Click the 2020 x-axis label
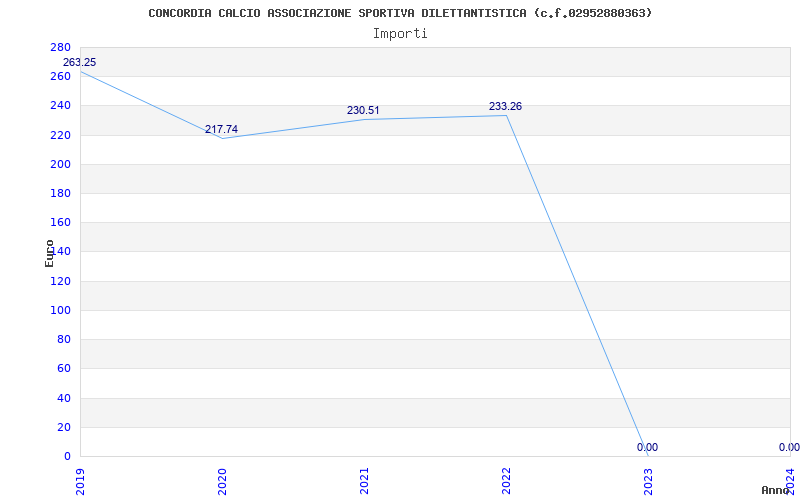 pyautogui.click(x=222, y=482)
